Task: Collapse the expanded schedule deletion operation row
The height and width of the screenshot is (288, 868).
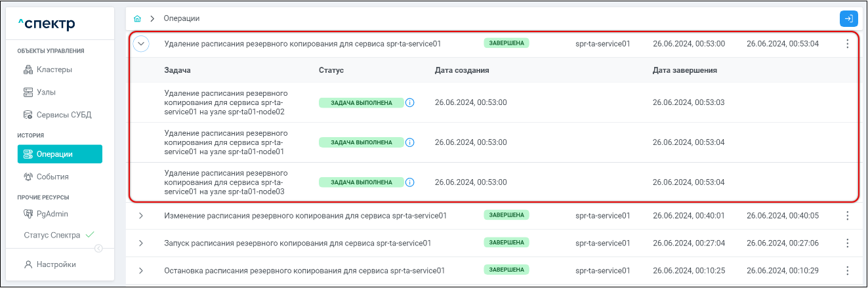Action: (141, 44)
